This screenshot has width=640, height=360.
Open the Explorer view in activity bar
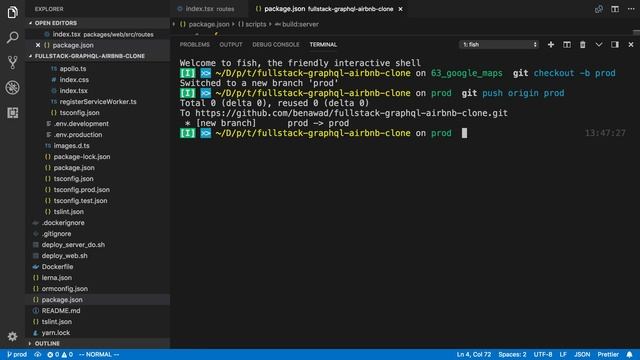click(x=12, y=12)
